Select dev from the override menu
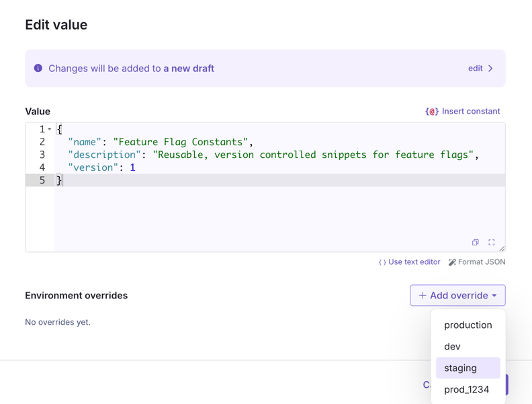Image resolution: width=532 pixels, height=404 pixels. [x=468, y=346]
